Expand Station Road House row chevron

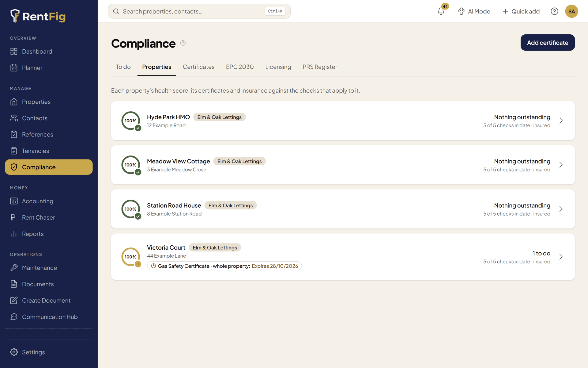561,209
